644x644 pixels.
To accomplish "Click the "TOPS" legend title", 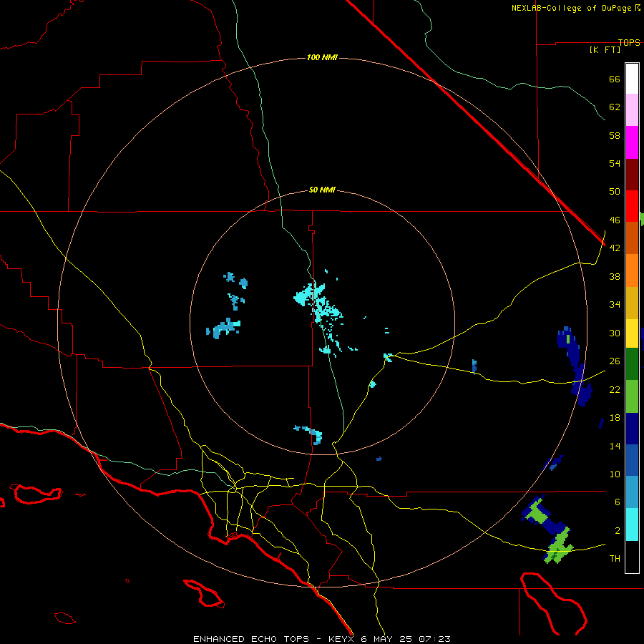I will click(x=629, y=42).
